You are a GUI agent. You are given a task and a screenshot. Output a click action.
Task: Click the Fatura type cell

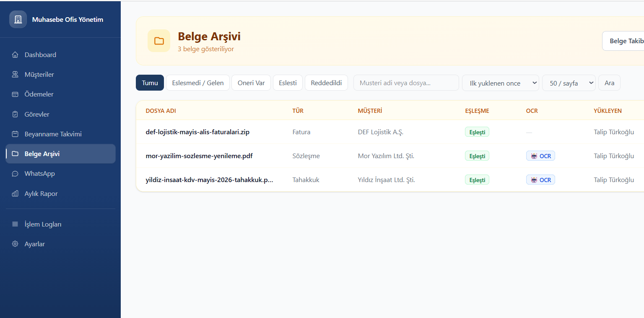(x=301, y=132)
